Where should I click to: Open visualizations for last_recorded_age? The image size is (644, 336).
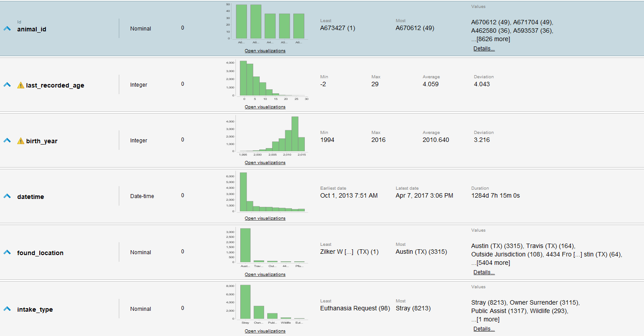click(265, 107)
